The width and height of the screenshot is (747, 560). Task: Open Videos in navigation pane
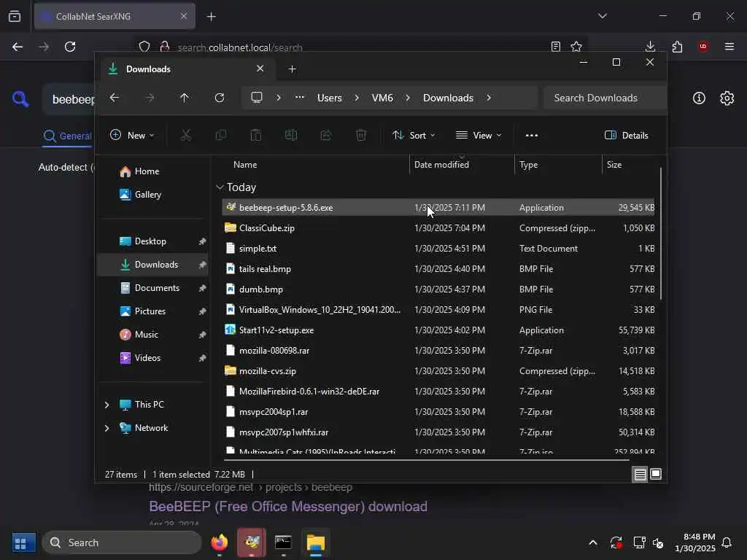coord(147,358)
